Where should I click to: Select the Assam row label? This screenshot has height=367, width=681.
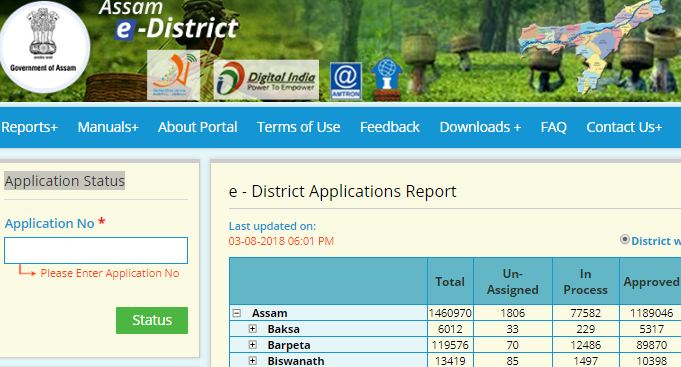(269, 313)
